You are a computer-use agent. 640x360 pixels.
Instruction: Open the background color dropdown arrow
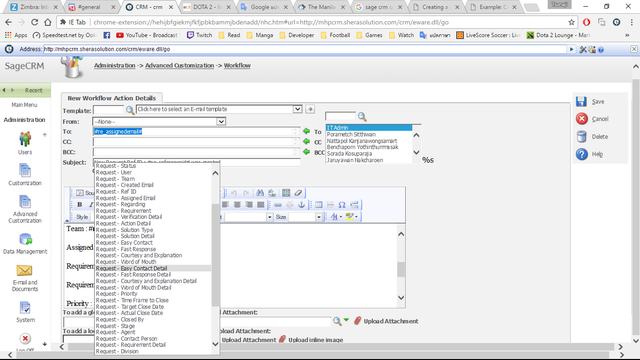pyautogui.click(x=356, y=217)
